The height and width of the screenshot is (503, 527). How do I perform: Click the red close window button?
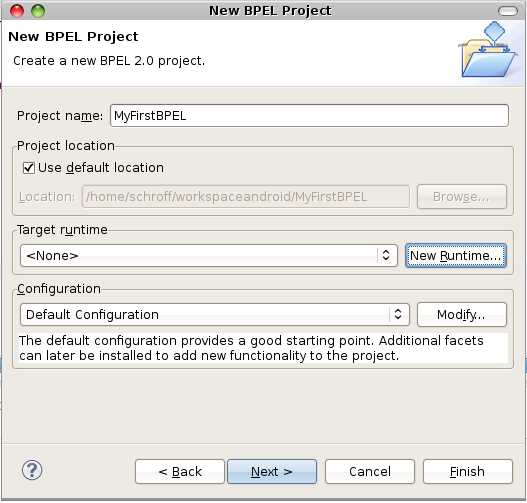pyautogui.click(x=17, y=11)
